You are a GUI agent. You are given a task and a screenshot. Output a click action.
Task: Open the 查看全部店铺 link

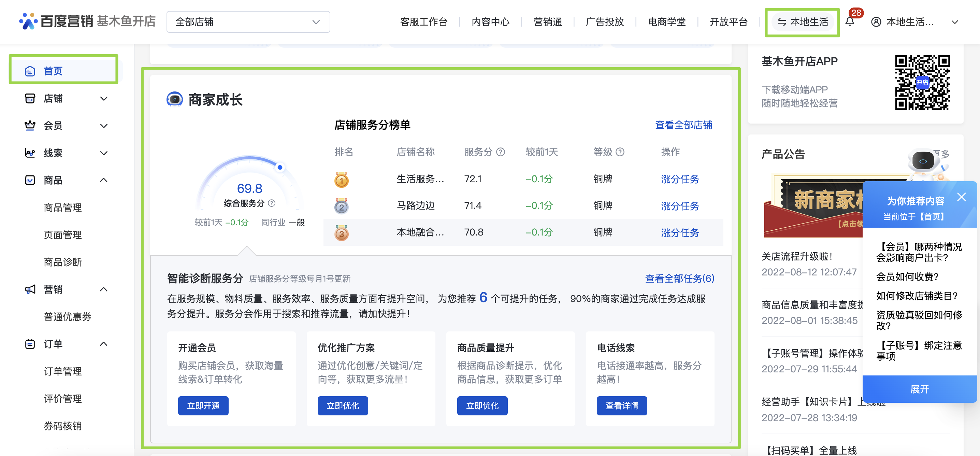click(x=683, y=125)
